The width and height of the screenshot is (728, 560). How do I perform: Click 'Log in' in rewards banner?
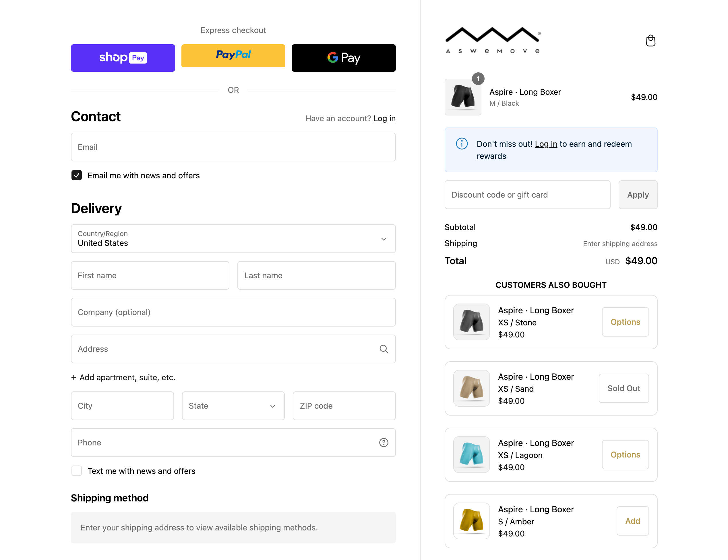click(546, 144)
